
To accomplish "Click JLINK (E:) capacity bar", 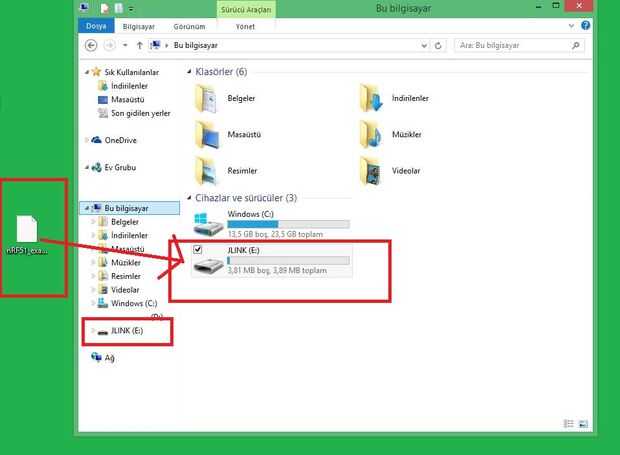I will point(289,261).
